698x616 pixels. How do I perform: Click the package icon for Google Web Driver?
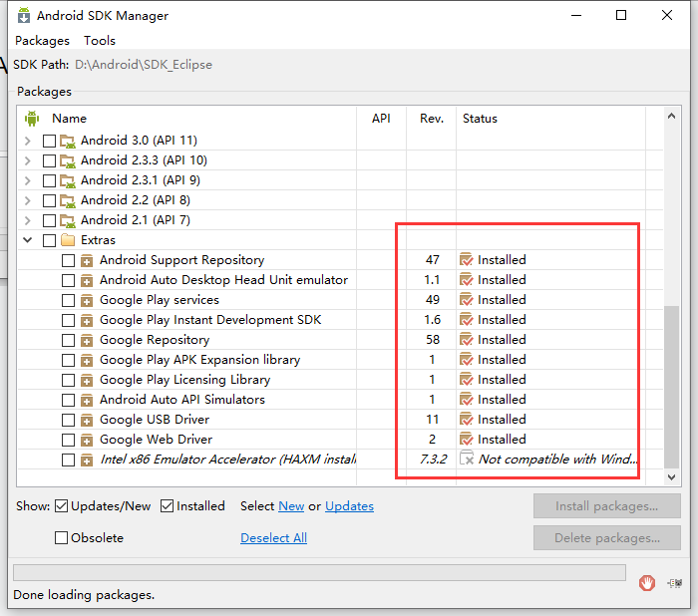(87, 441)
